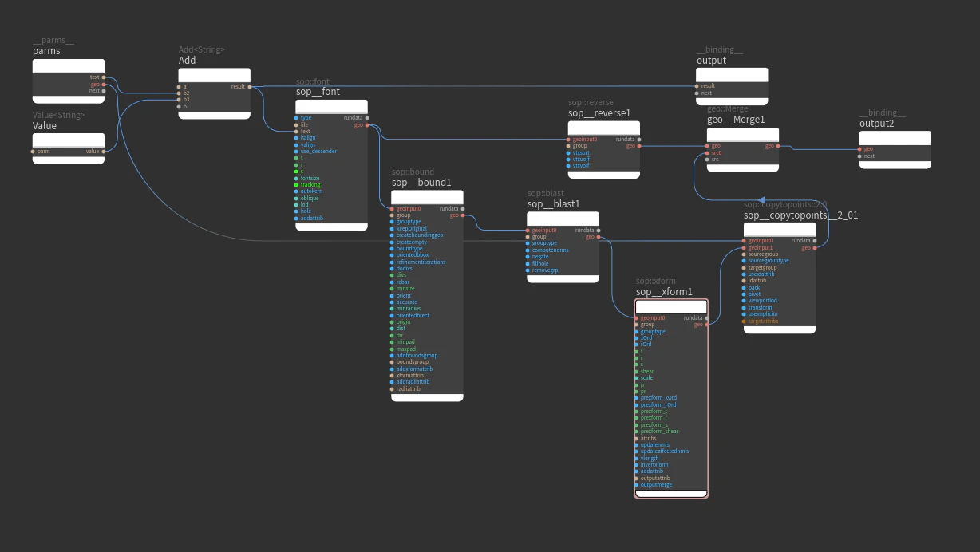
Task: Click the addattrib port on sop__font
Action: 297,218
